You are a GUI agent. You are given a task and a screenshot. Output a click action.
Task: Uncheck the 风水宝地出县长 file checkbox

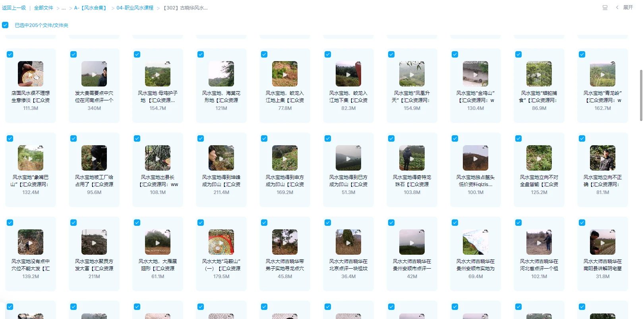137,138
